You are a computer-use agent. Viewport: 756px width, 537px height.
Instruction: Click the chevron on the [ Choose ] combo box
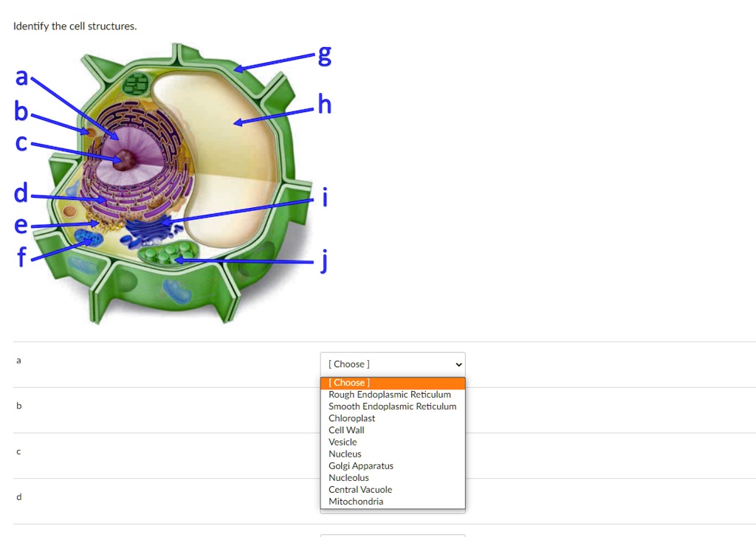click(458, 364)
